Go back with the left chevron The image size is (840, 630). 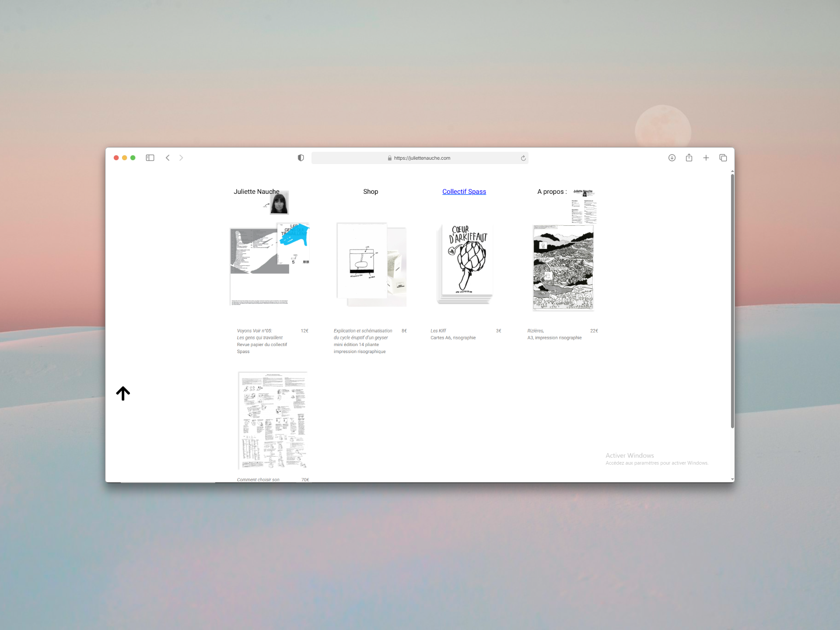(168, 158)
